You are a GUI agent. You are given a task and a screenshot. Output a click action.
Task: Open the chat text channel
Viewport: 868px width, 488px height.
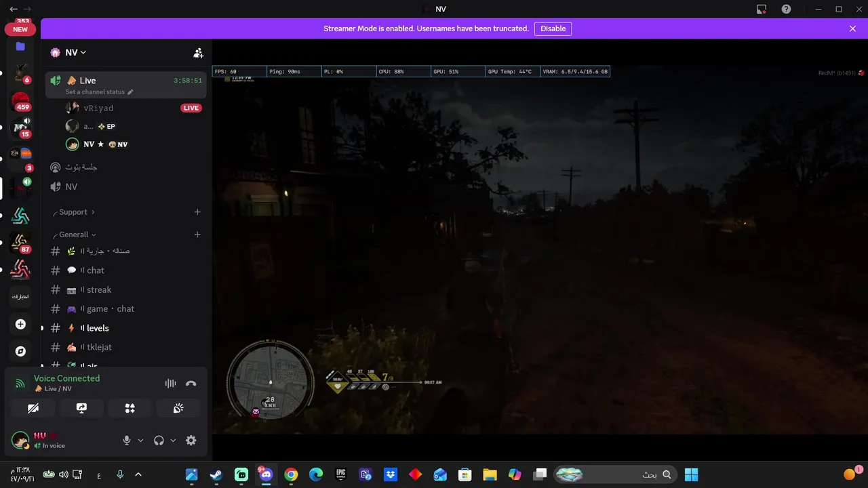point(126,270)
